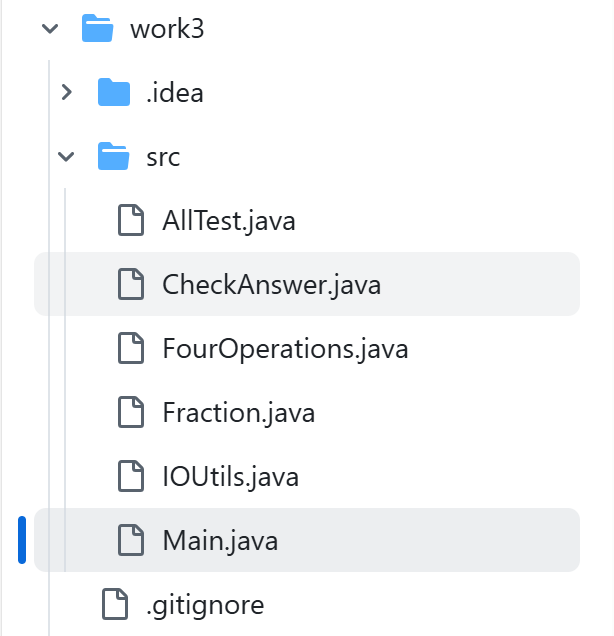Click the file icon beside AllTest.java
This screenshot has height=636, width=614.
click(x=131, y=220)
